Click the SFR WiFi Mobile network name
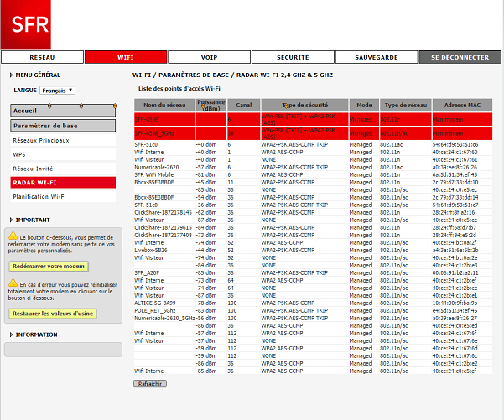The width and height of the screenshot is (504, 420). [154, 175]
